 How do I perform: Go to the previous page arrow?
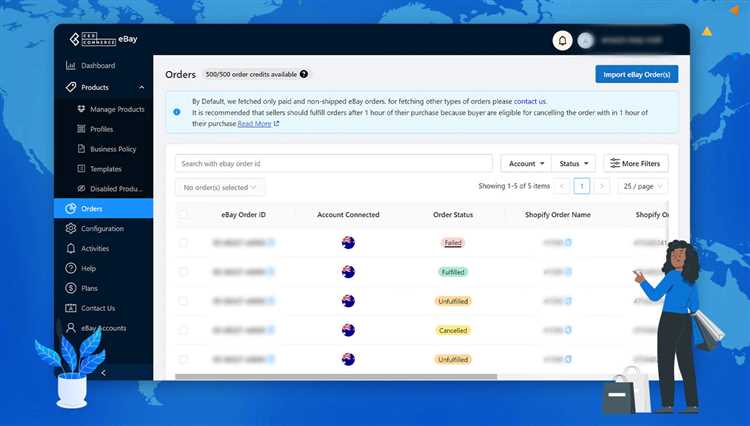[562, 186]
